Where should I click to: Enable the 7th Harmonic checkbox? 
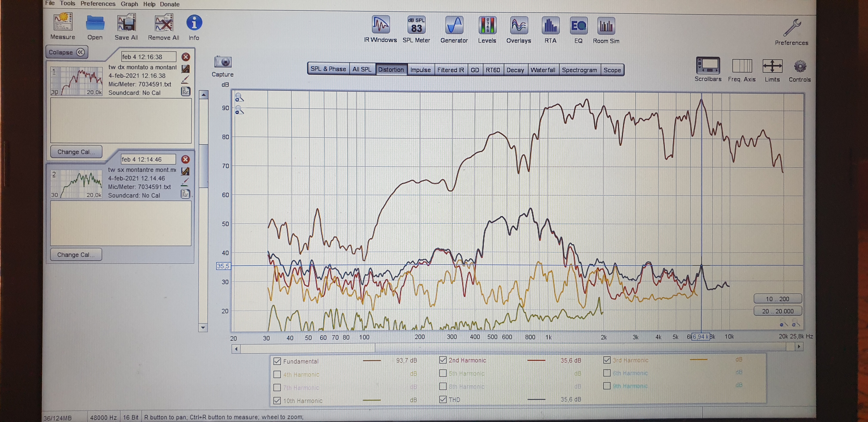277,387
